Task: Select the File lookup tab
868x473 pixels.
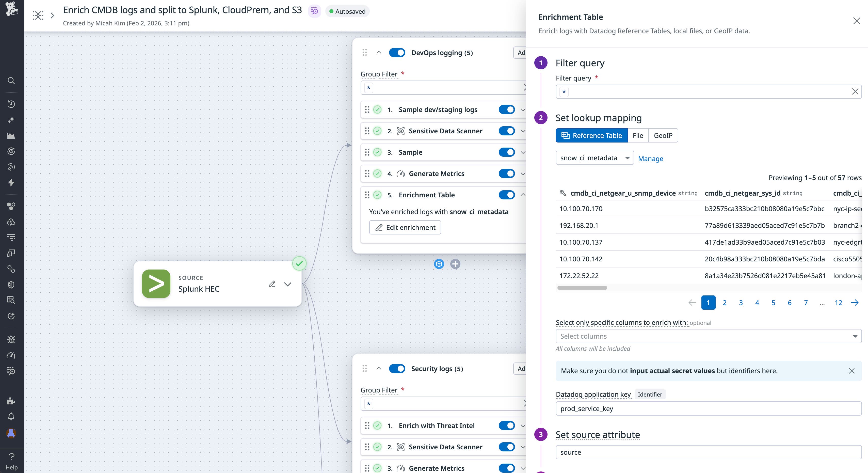Action: pos(638,135)
